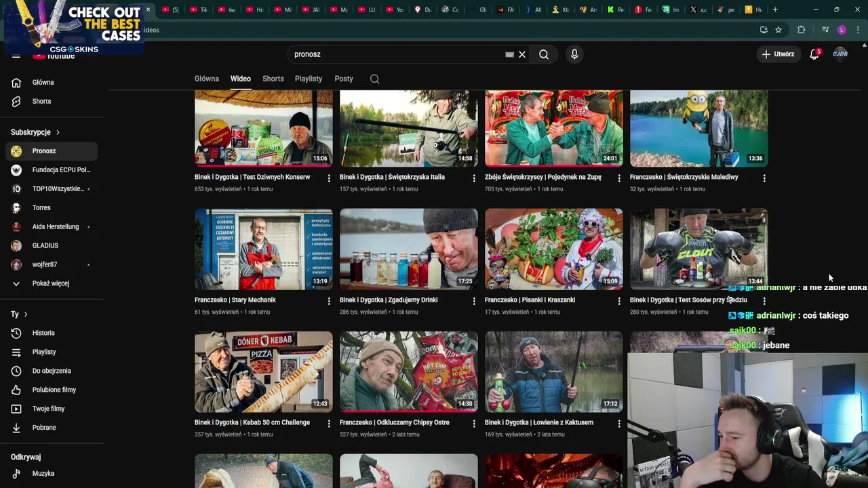Image resolution: width=868 pixels, height=488 pixels.
Task: Open more options for Test Dziwnych Konserw
Action: tap(329, 178)
